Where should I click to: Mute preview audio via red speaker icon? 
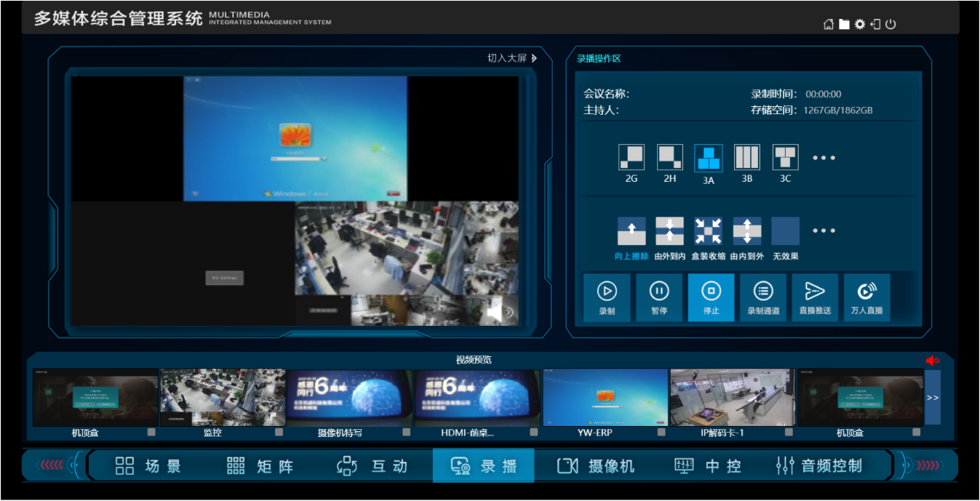pos(932,361)
